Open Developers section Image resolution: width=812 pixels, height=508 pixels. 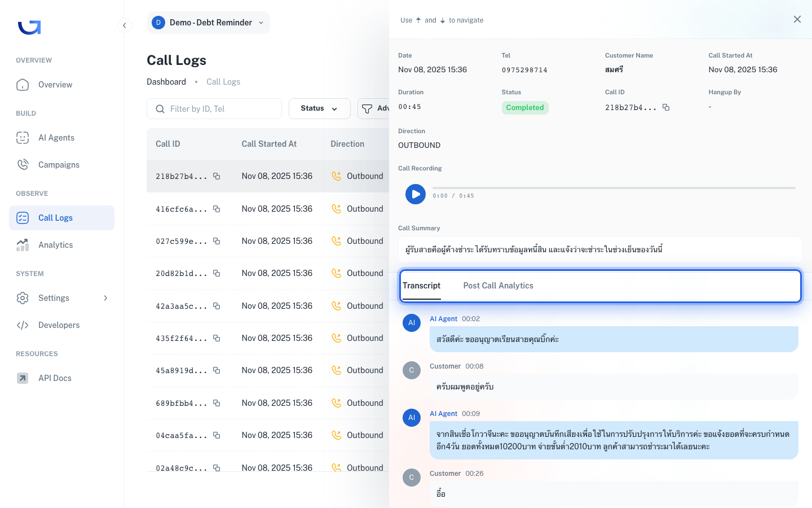pyautogui.click(x=61, y=325)
